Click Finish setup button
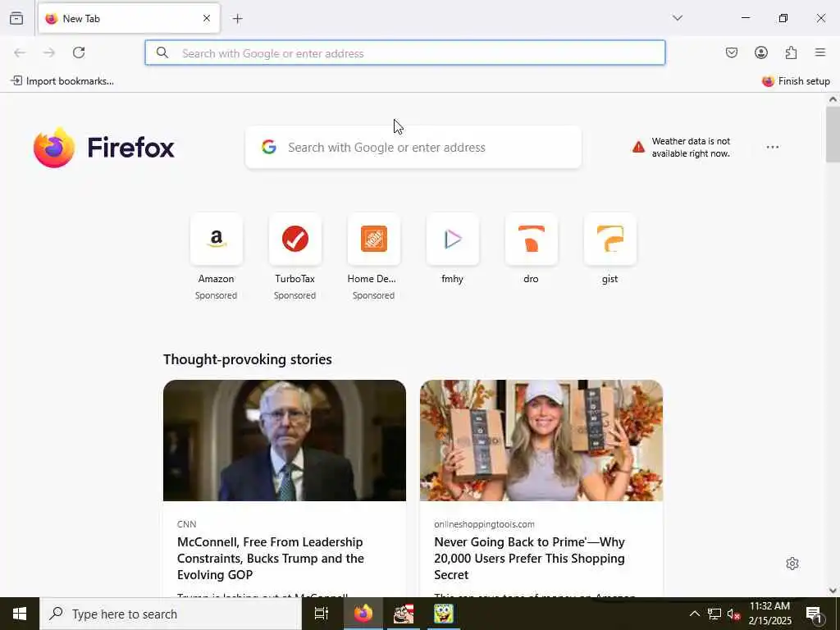 pos(796,81)
